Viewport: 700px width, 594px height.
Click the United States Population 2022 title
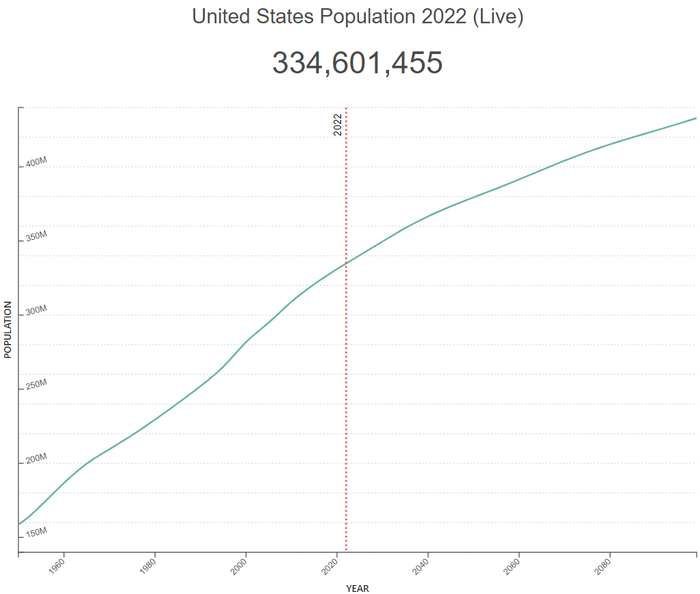pyautogui.click(x=358, y=17)
